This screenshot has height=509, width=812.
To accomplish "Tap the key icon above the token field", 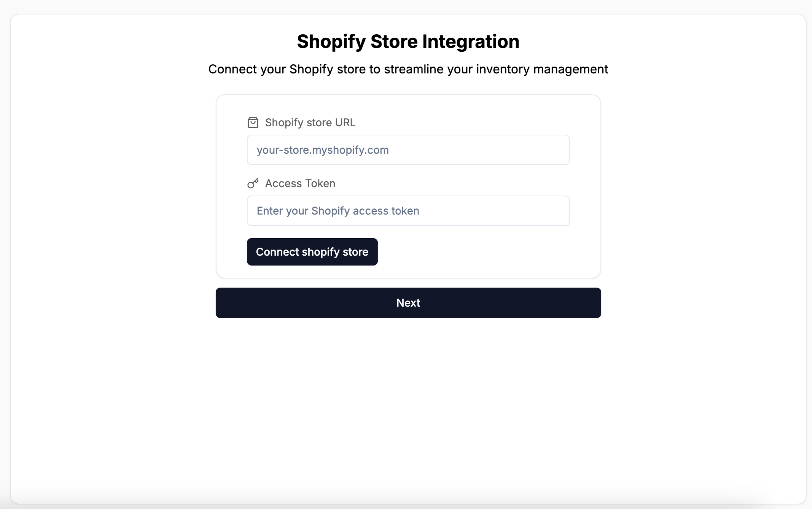I will pyautogui.click(x=253, y=183).
